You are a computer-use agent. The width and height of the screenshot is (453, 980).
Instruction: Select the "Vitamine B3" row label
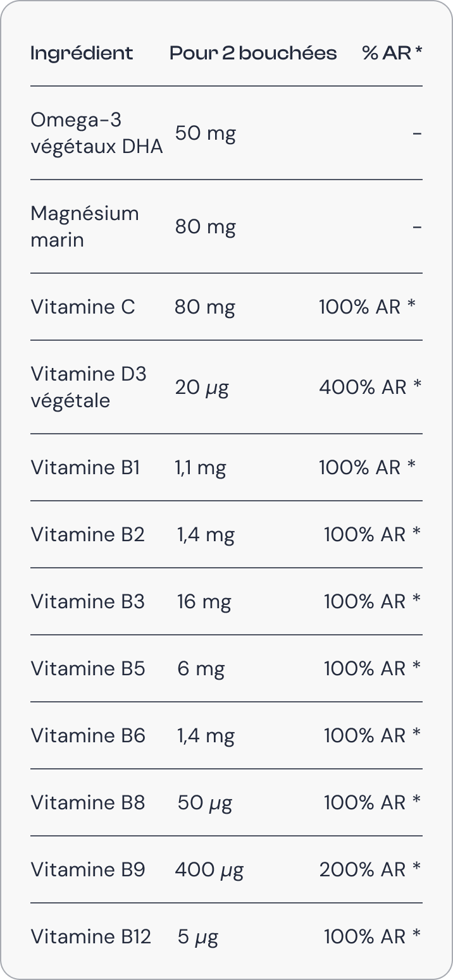pyautogui.click(x=87, y=601)
